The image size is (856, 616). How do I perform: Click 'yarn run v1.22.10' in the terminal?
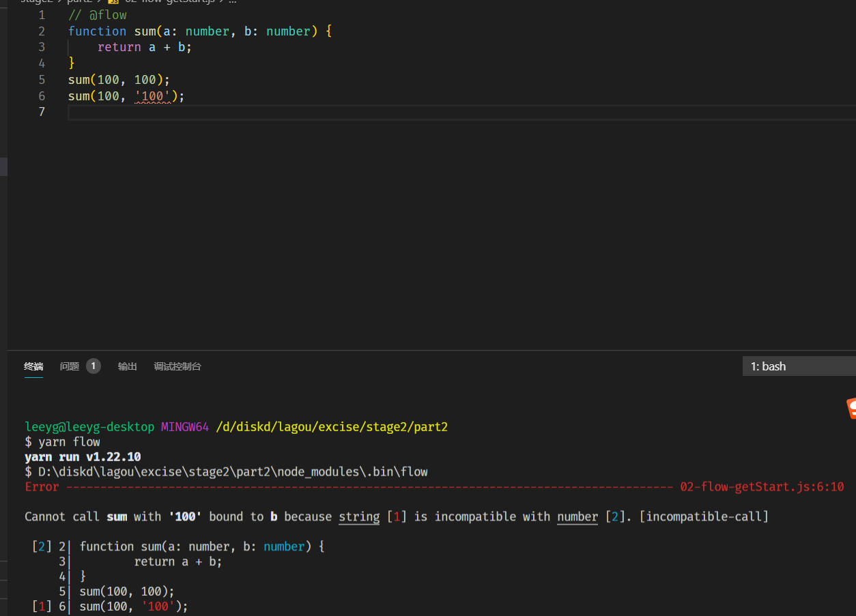83,457
